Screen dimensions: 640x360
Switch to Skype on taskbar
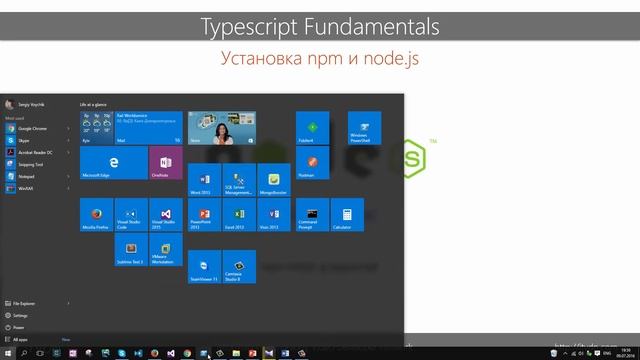point(122,353)
